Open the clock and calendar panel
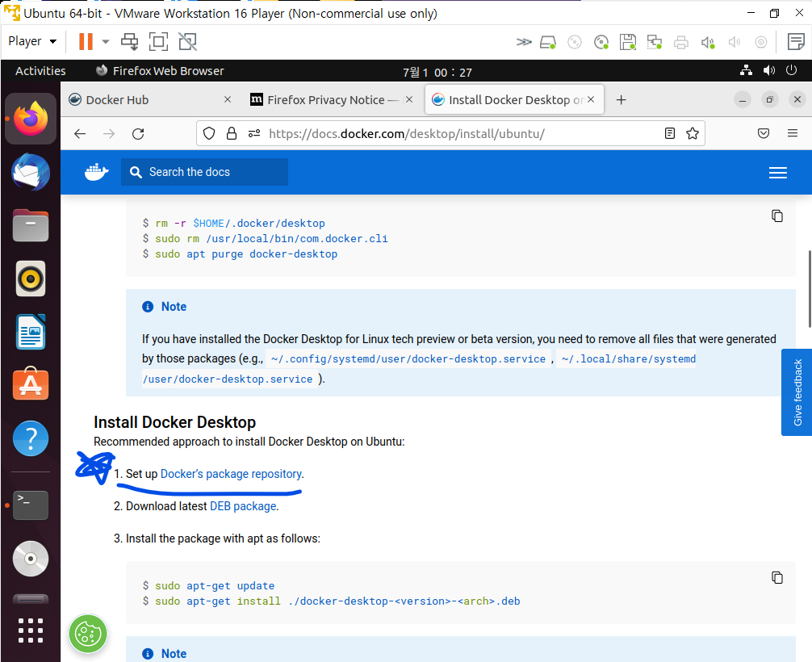This screenshot has width=812, height=662. (x=437, y=72)
